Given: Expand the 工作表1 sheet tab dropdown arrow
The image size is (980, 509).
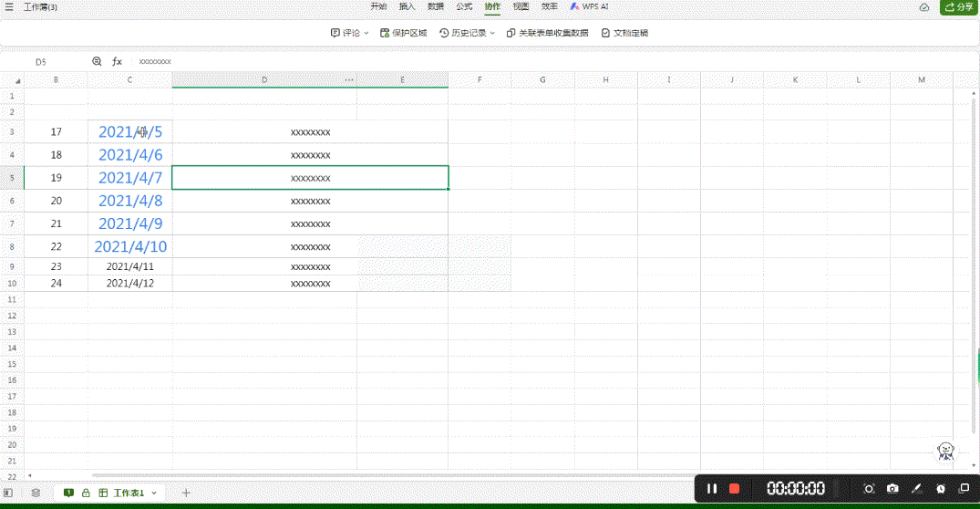Looking at the screenshot, I should (154, 493).
